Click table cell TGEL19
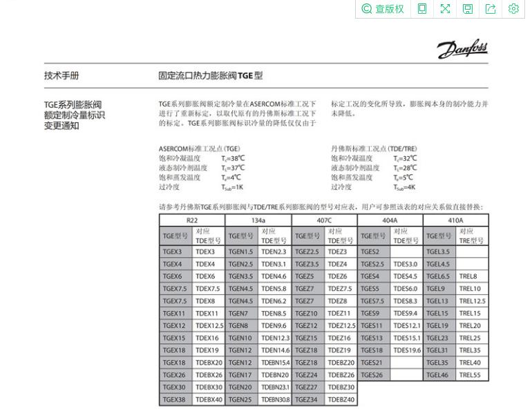532x418 pixels. (x=439, y=325)
